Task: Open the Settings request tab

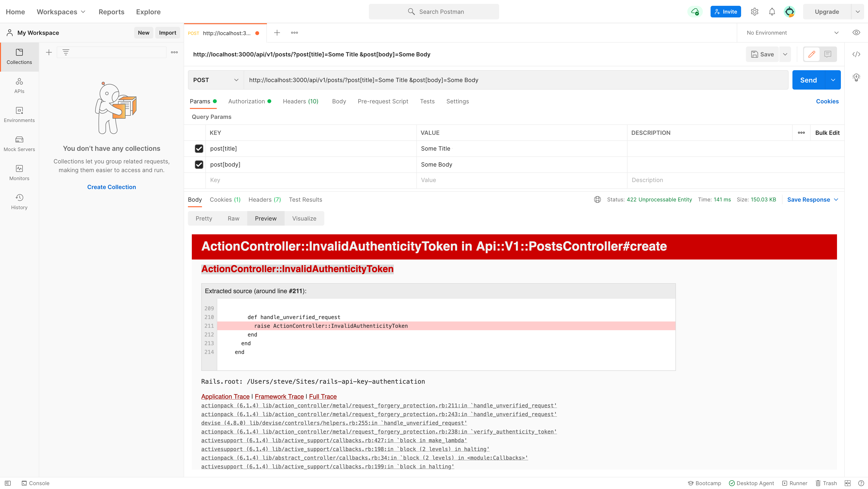Action: [457, 101]
